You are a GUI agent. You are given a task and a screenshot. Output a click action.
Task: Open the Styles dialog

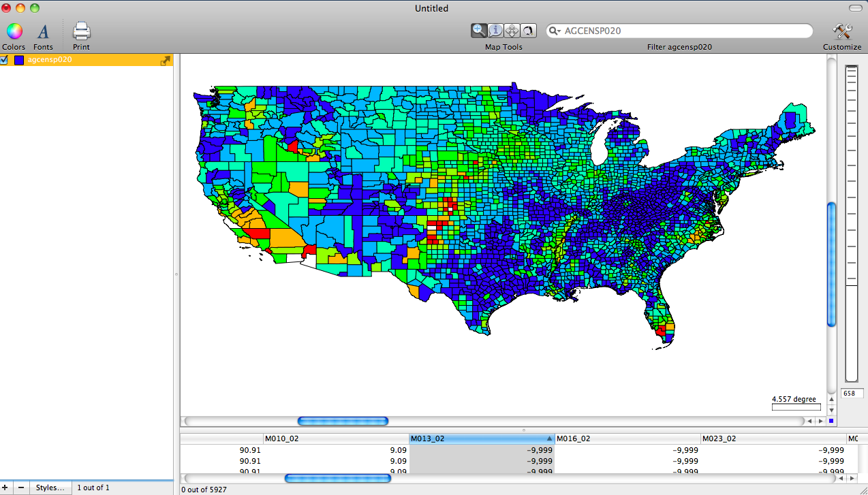[50, 488]
